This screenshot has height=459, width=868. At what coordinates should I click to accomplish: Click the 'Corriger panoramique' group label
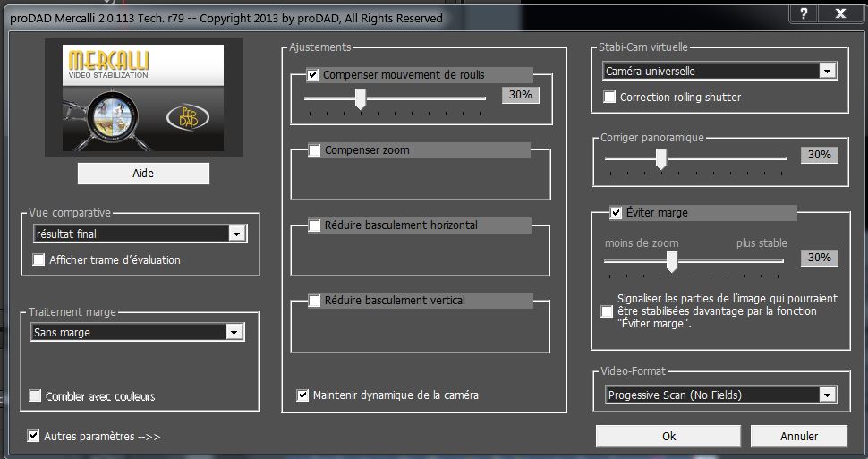652,137
